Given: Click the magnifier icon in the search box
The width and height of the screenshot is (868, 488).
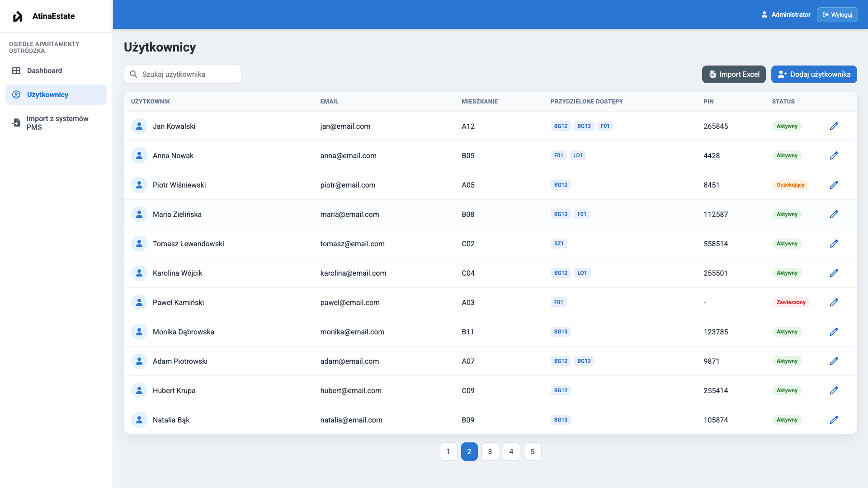Looking at the screenshot, I should point(133,74).
